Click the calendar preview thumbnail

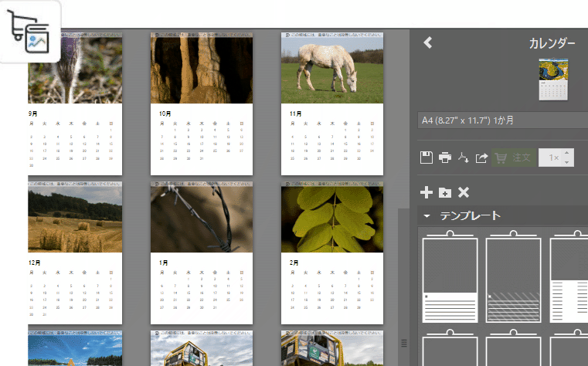[553, 80]
